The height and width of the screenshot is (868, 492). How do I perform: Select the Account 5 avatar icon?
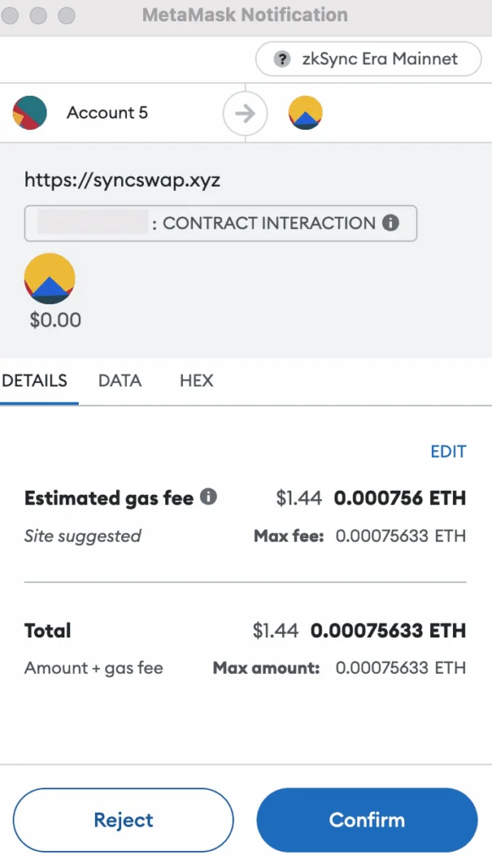tap(30, 112)
